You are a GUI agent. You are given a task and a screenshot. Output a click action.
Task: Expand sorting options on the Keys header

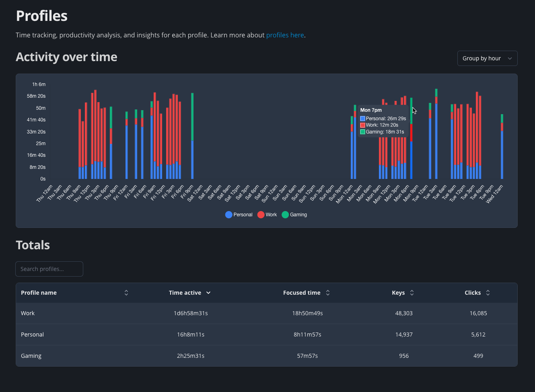pos(412,293)
